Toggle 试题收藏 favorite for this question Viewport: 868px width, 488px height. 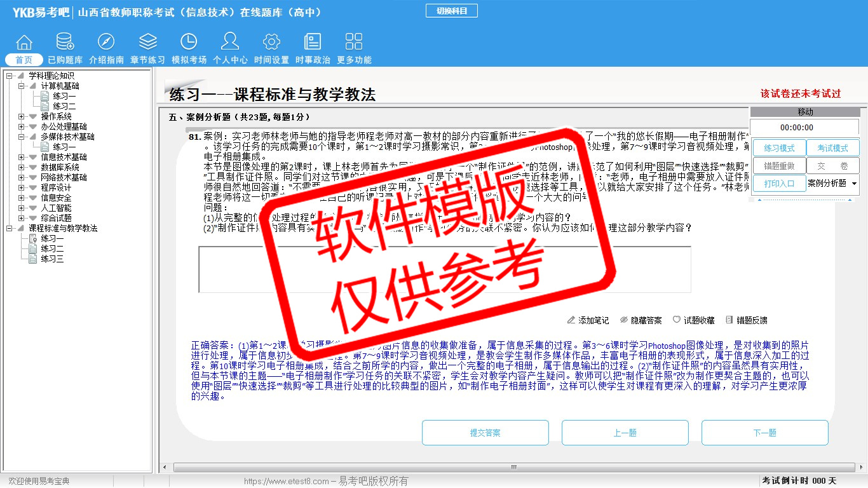point(694,320)
